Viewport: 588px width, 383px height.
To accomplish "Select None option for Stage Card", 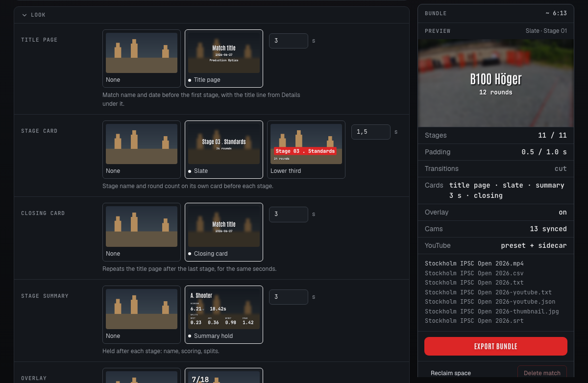I will (142, 149).
